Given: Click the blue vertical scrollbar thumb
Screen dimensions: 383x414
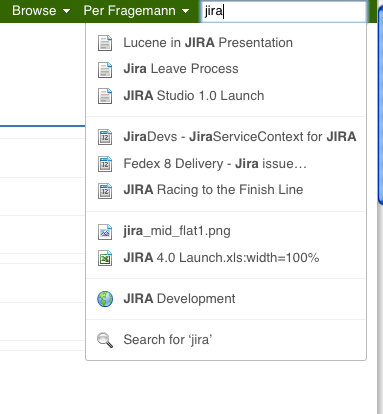Looking at the screenshot, I should pyautogui.click(x=380, y=103).
